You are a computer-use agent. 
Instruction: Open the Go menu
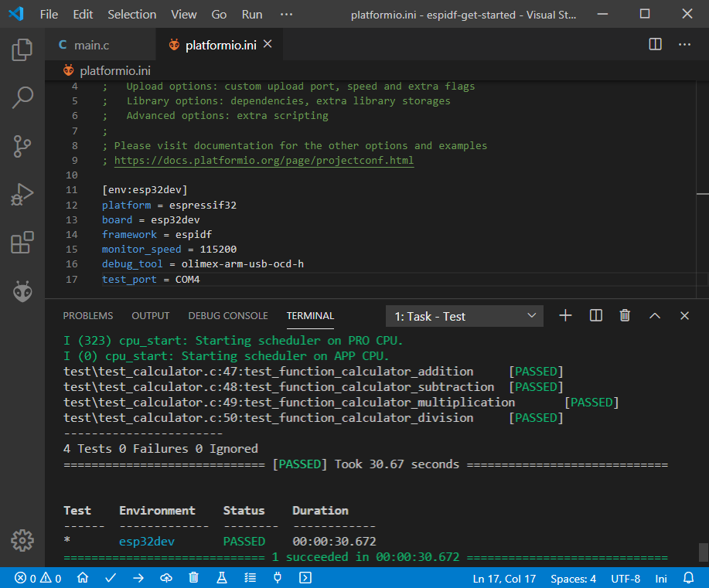[219, 15]
